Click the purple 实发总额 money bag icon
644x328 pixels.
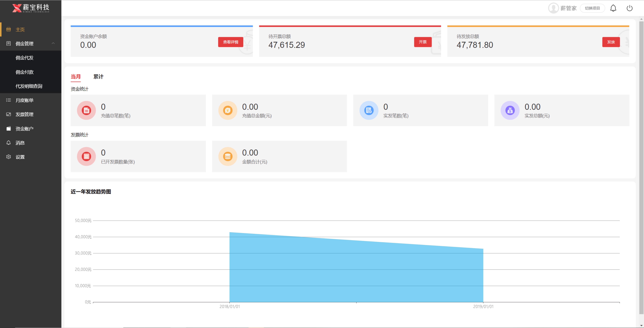(510, 110)
